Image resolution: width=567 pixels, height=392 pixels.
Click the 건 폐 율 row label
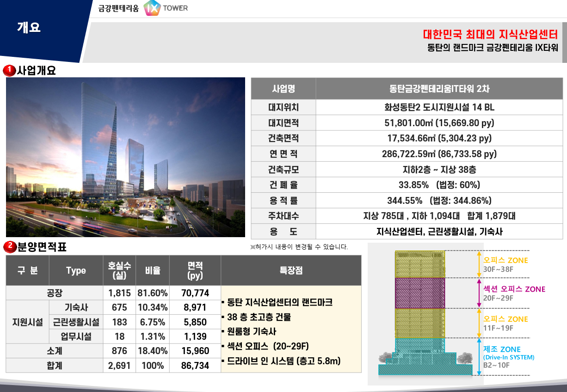pos(283,185)
